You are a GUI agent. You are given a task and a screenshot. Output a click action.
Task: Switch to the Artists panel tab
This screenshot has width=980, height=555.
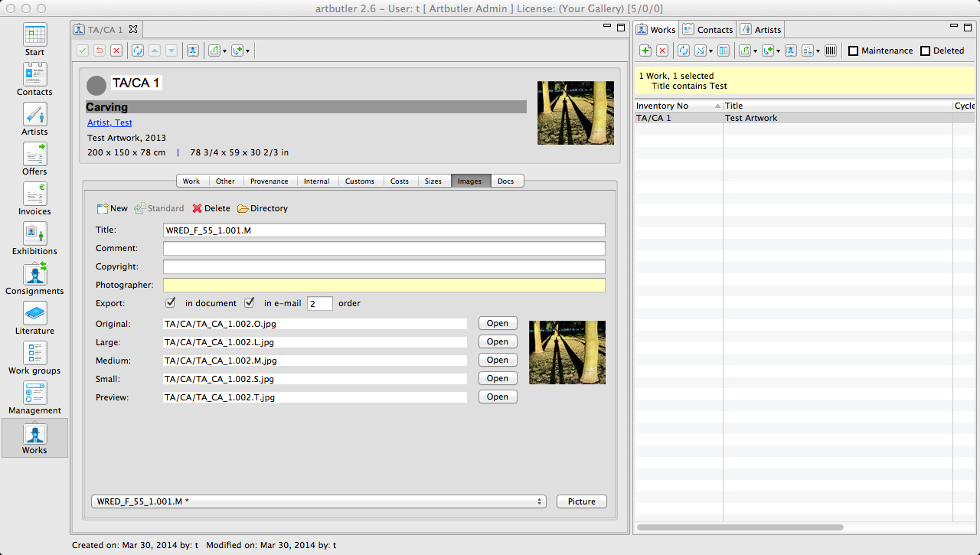point(760,30)
